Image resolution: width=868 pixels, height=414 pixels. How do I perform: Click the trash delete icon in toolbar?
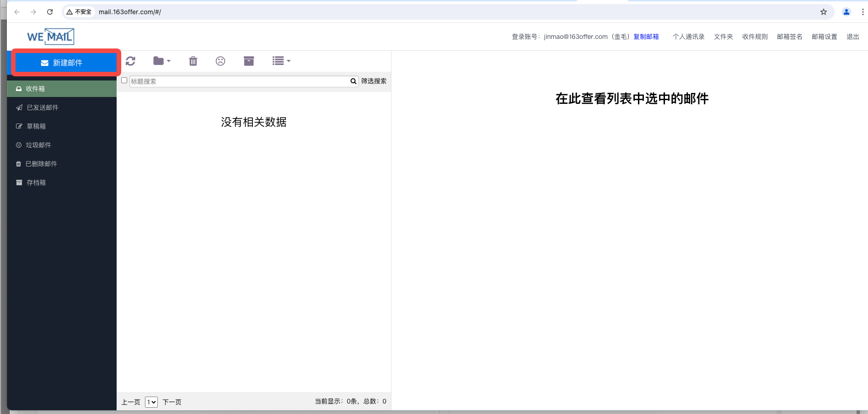193,61
